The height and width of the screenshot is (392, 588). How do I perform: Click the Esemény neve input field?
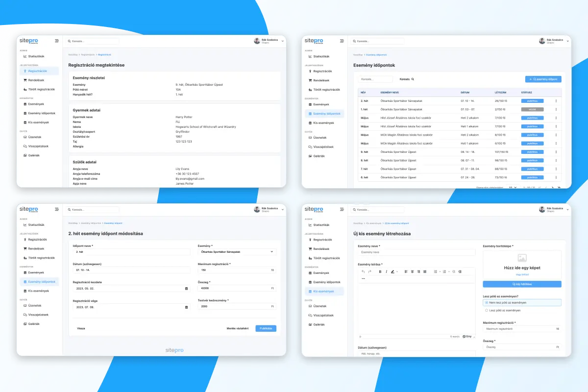[x=416, y=252]
